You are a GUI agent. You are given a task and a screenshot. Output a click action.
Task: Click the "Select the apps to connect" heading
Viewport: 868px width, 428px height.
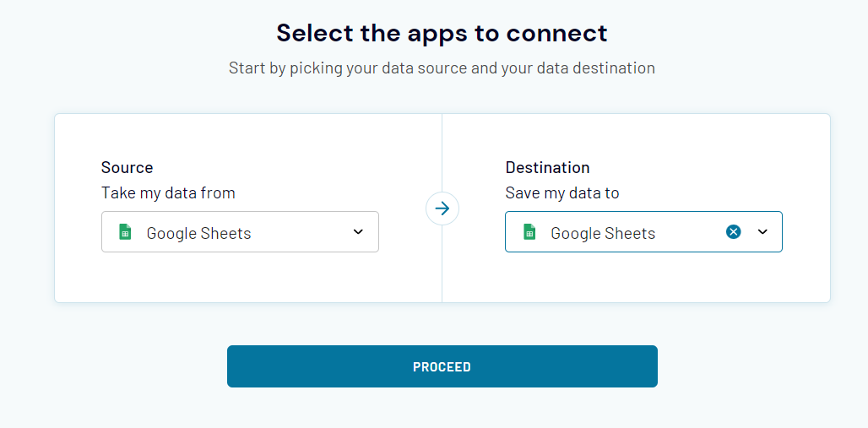pos(442,33)
